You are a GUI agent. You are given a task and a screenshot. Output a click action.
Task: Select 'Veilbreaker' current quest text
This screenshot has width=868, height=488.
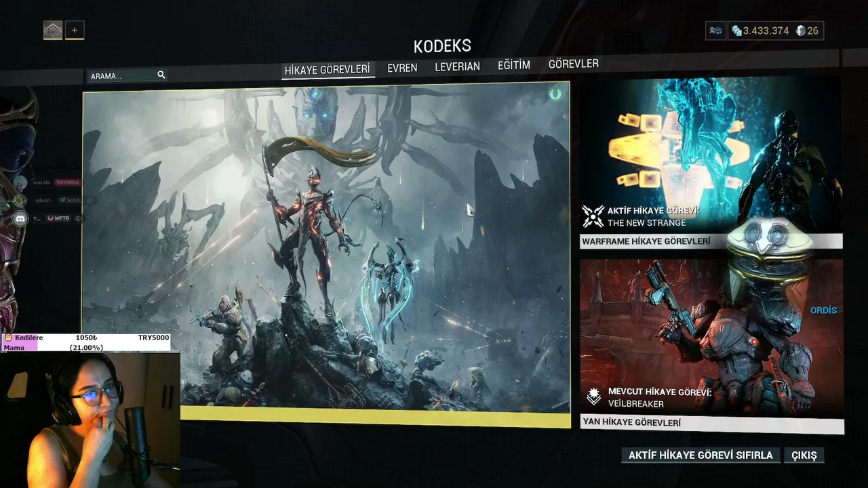pyautogui.click(x=636, y=404)
